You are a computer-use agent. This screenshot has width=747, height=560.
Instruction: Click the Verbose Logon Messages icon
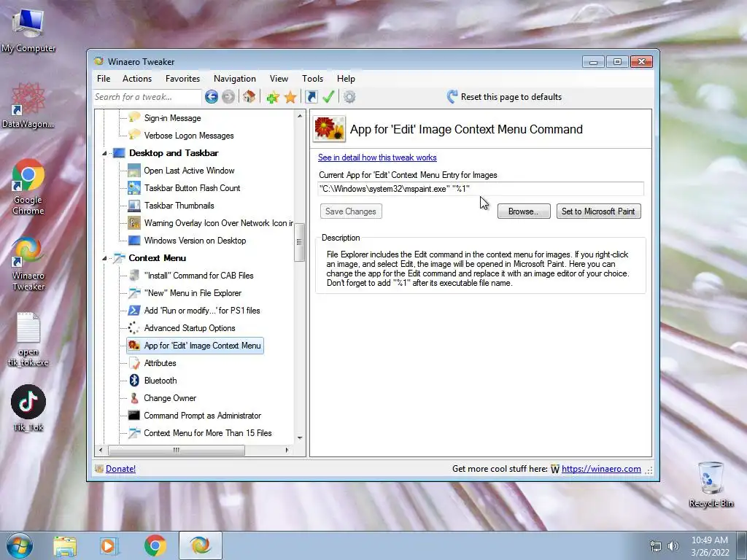click(134, 135)
